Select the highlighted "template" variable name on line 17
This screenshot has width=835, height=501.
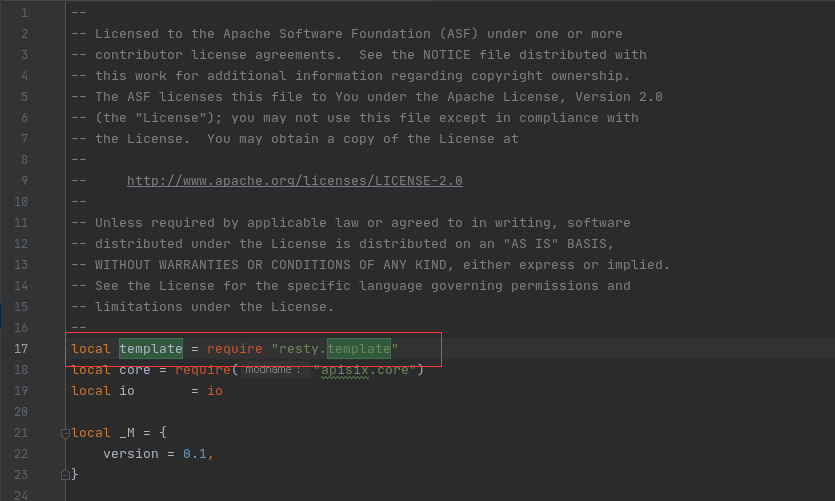point(151,349)
